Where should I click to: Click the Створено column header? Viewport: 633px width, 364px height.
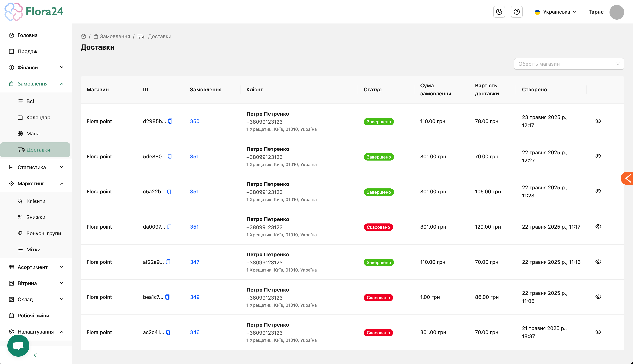click(x=534, y=90)
